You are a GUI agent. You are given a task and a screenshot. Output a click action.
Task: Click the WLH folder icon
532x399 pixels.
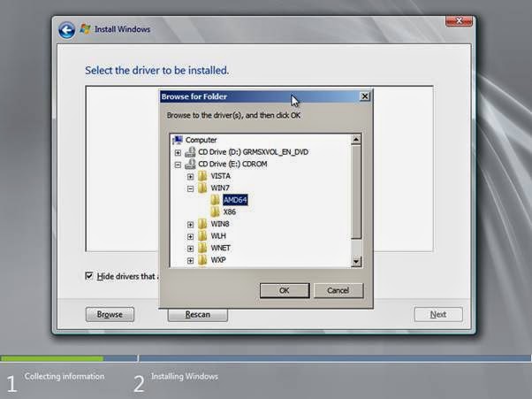click(202, 235)
